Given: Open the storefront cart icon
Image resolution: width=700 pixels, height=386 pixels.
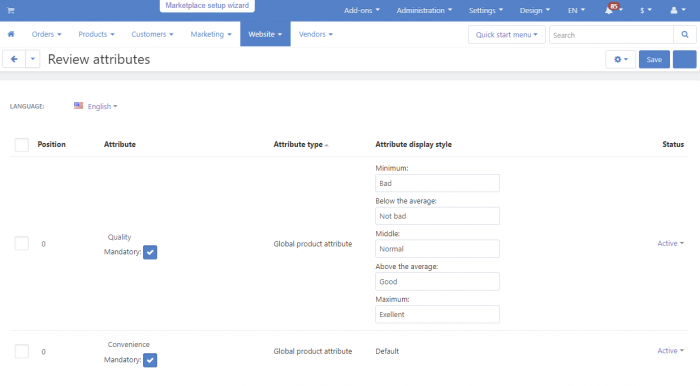Looking at the screenshot, I should click(11, 10).
